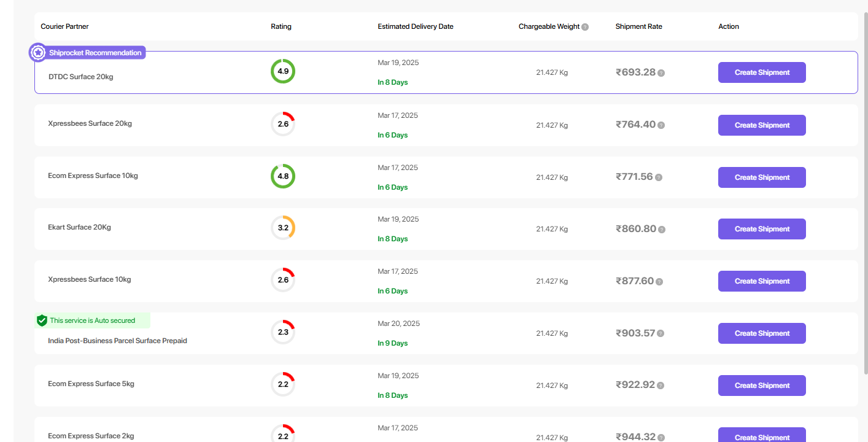Create shipment with Ecom Express Surface 10kg

pyautogui.click(x=762, y=177)
